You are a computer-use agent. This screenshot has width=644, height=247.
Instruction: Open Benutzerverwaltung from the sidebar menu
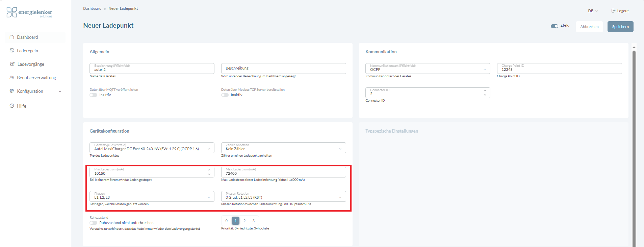(x=36, y=78)
